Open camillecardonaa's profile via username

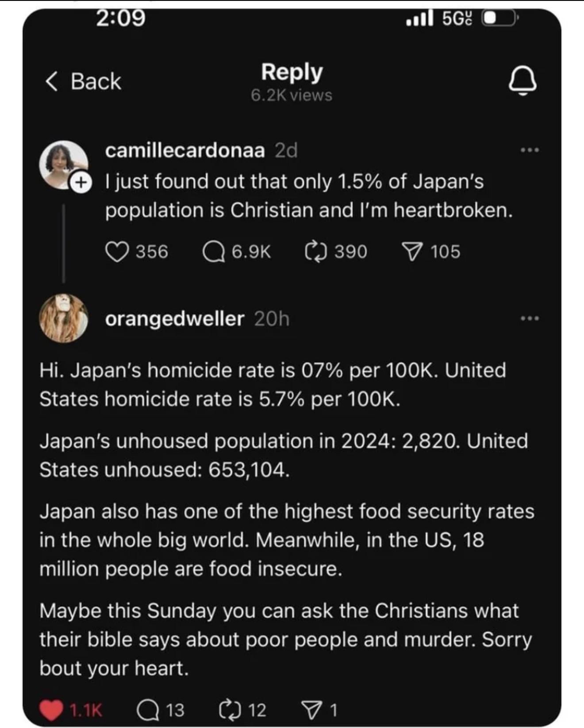tap(185, 150)
